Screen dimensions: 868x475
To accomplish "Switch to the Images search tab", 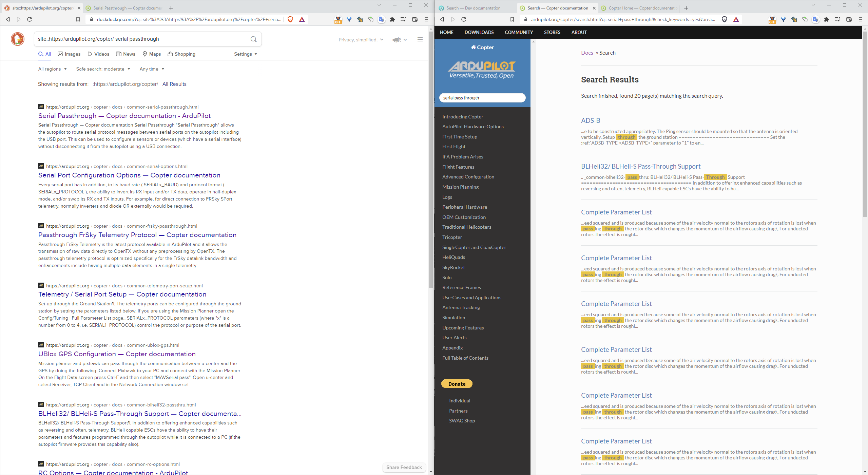I will (x=69, y=54).
